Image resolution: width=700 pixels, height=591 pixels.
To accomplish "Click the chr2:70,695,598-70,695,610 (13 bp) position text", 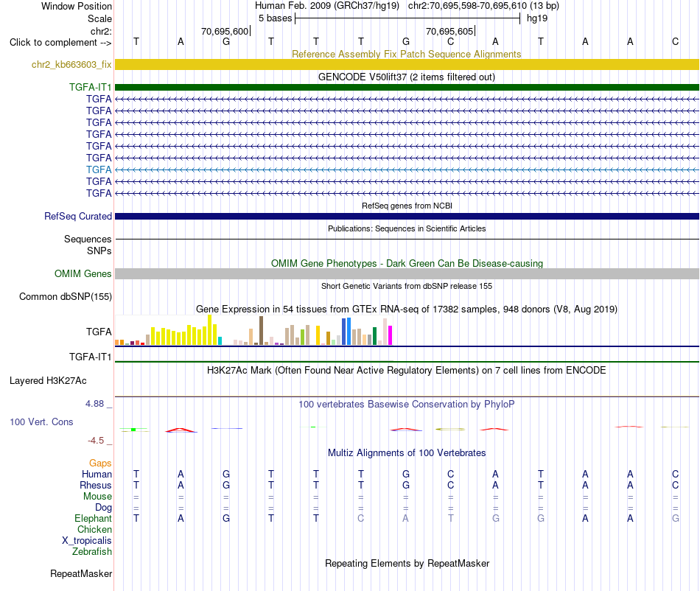I will (483, 6).
